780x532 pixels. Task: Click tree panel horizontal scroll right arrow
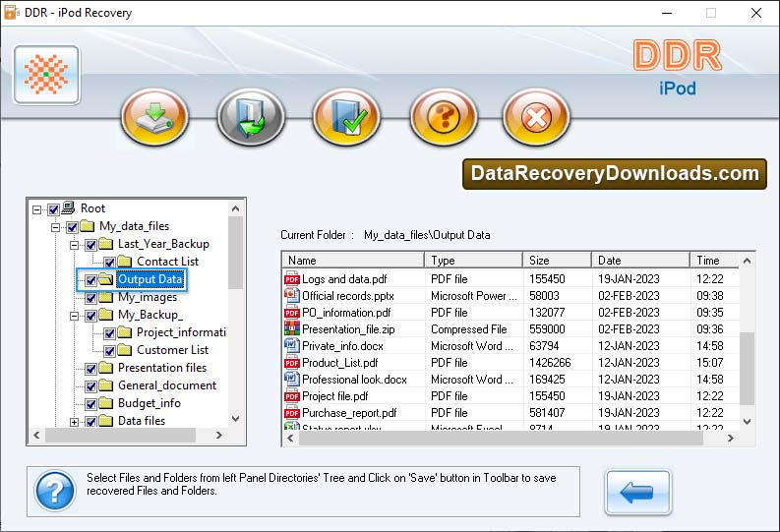219,435
